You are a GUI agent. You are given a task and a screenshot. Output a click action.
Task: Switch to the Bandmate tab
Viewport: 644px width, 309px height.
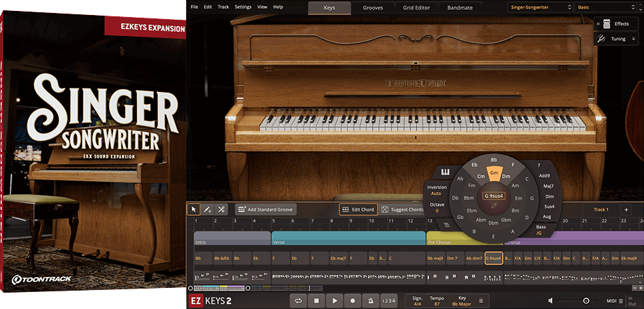[460, 7]
